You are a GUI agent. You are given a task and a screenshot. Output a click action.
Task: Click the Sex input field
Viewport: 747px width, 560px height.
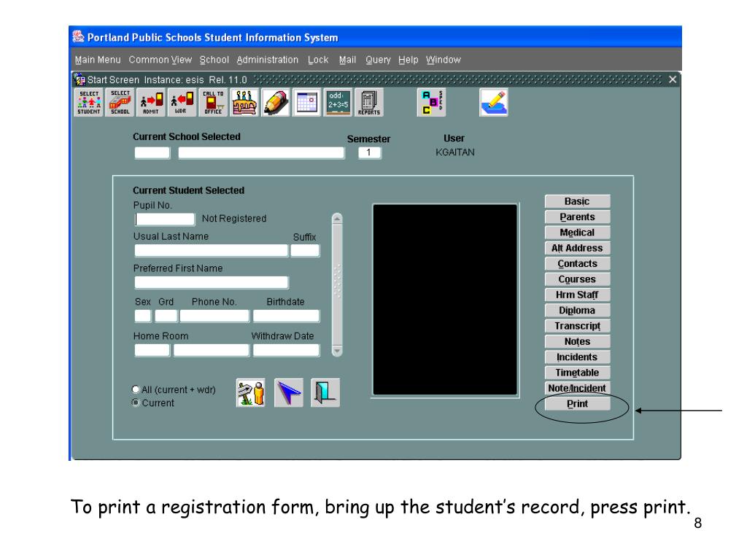tap(143, 316)
